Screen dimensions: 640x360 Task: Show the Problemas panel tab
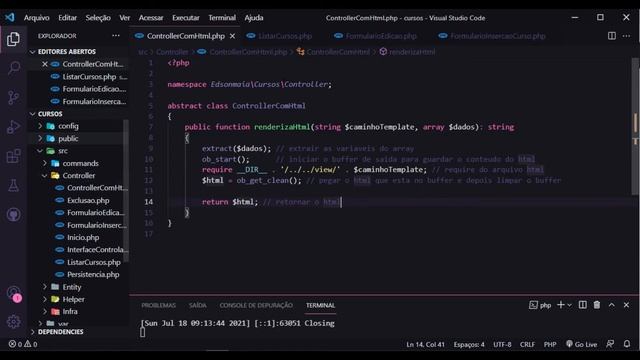pos(158,305)
